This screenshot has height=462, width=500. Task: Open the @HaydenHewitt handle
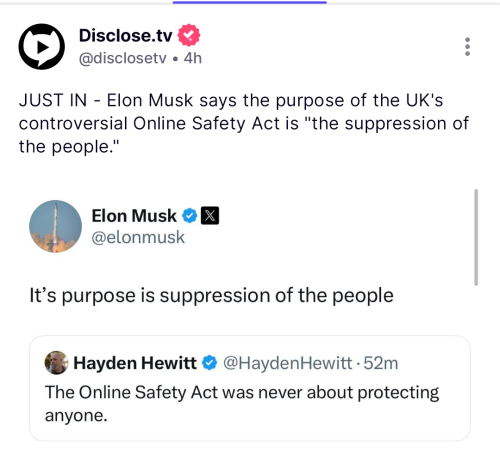[287, 363]
